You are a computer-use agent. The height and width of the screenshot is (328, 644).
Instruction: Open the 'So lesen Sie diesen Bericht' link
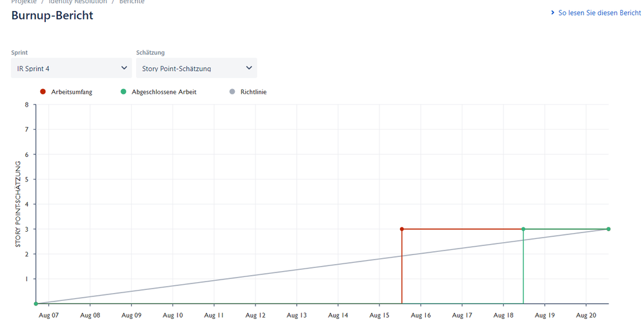click(599, 13)
